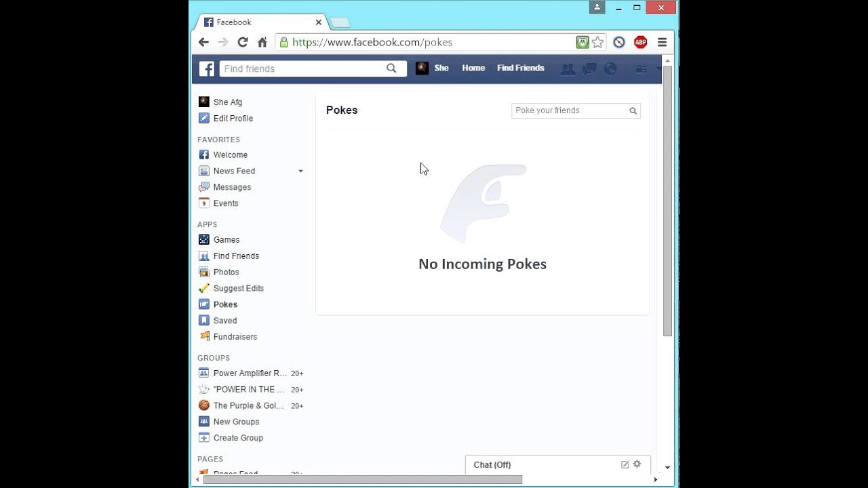Click the She profile picture in header

(x=422, y=68)
